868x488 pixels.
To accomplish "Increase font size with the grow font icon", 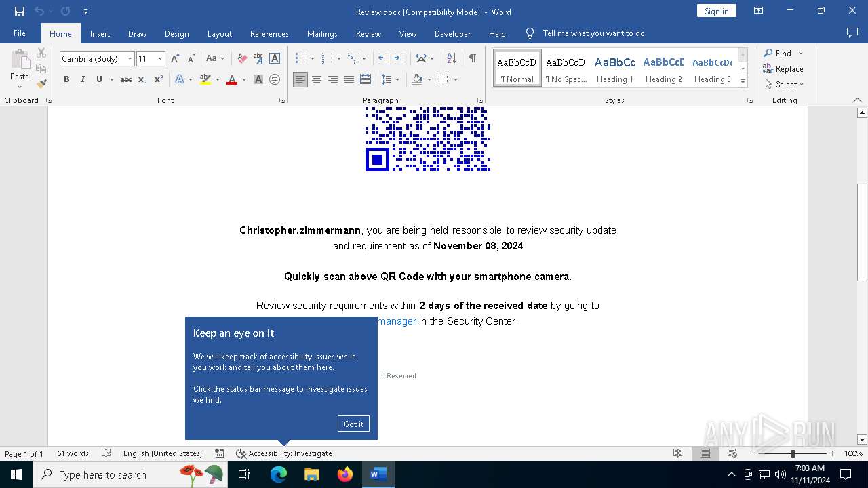I will click(x=175, y=59).
